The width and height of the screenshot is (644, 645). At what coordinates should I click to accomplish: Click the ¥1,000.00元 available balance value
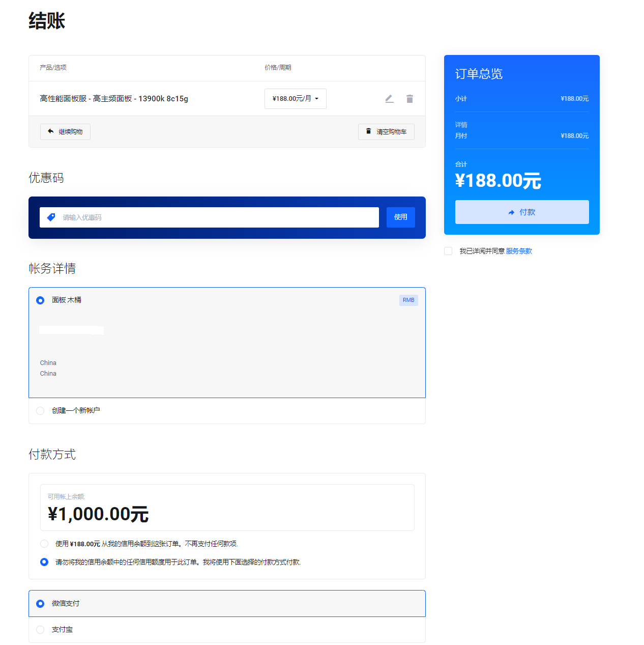click(x=98, y=514)
